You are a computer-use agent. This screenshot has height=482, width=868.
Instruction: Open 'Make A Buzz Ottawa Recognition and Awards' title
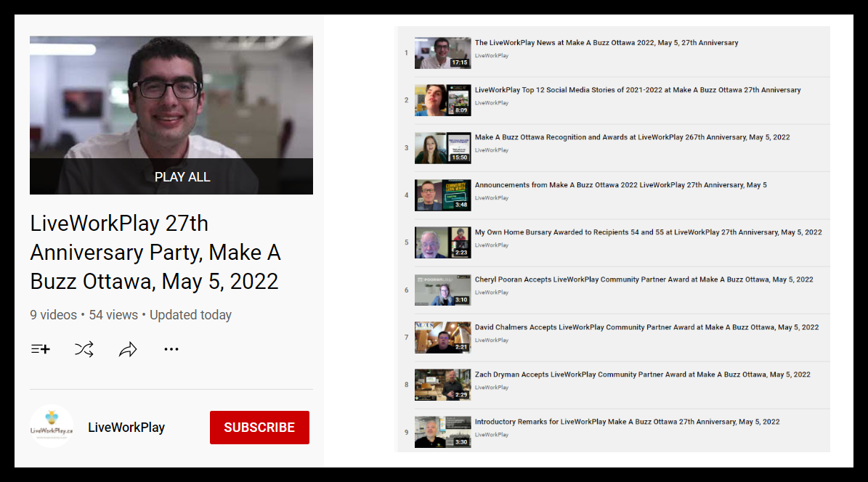coord(632,137)
